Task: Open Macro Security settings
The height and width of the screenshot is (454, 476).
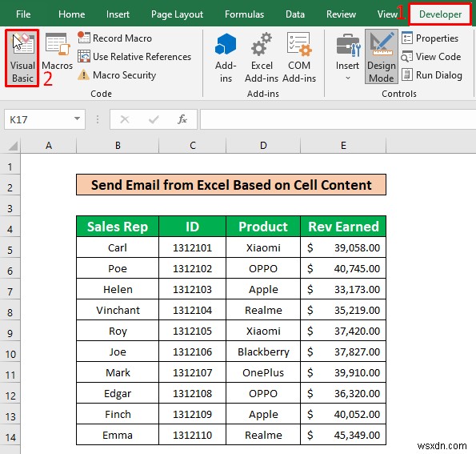Action: (x=117, y=75)
